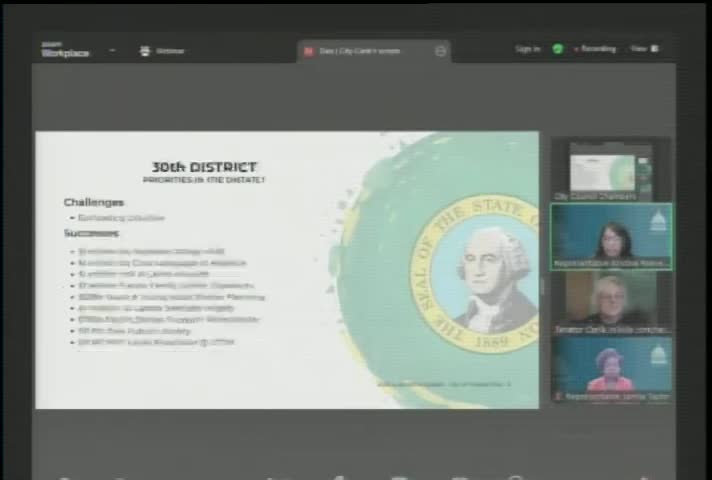Viewport: 712px width, 480px height.
Task: Open the View menu button
Action: [644, 49]
